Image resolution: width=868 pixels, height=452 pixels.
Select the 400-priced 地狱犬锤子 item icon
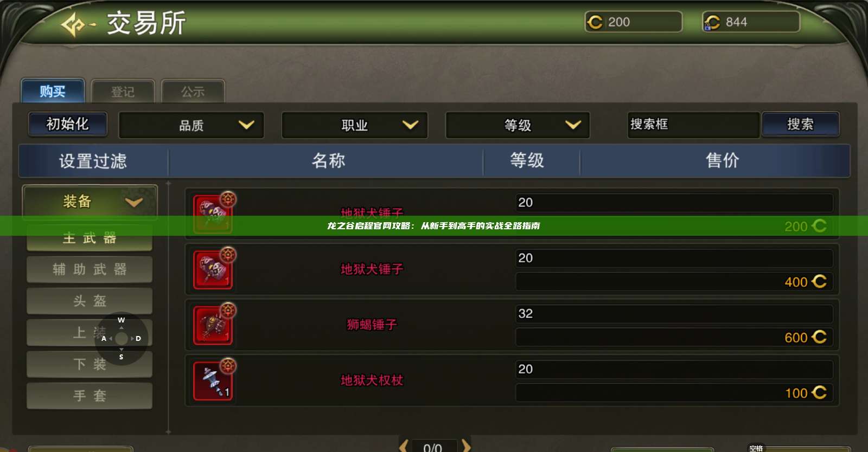click(x=213, y=269)
